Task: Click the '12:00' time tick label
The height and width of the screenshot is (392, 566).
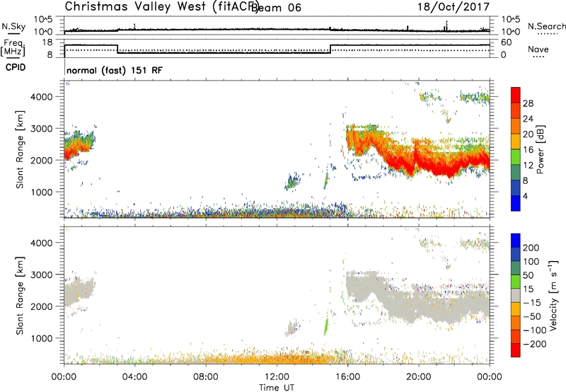Action: pyautogui.click(x=277, y=377)
